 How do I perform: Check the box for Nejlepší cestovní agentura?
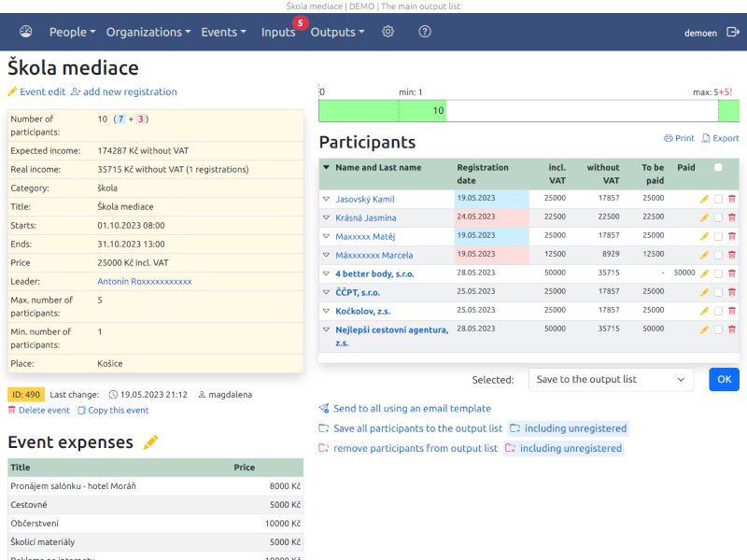tap(718, 329)
